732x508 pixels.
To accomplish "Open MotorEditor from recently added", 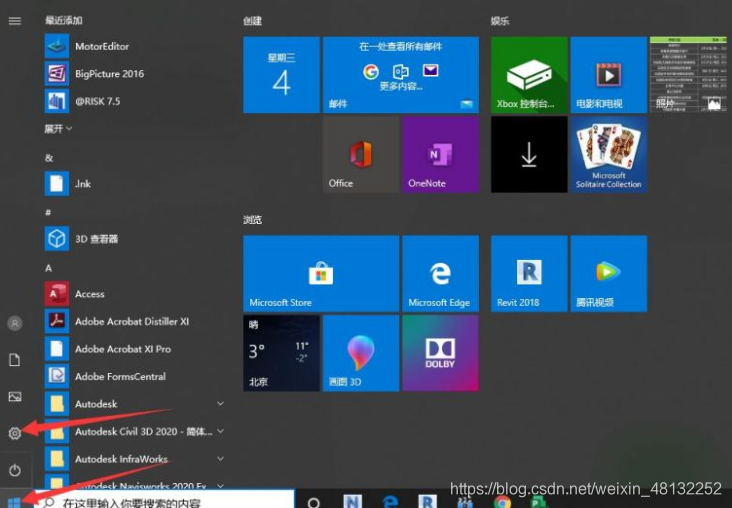I will pos(101,46).
